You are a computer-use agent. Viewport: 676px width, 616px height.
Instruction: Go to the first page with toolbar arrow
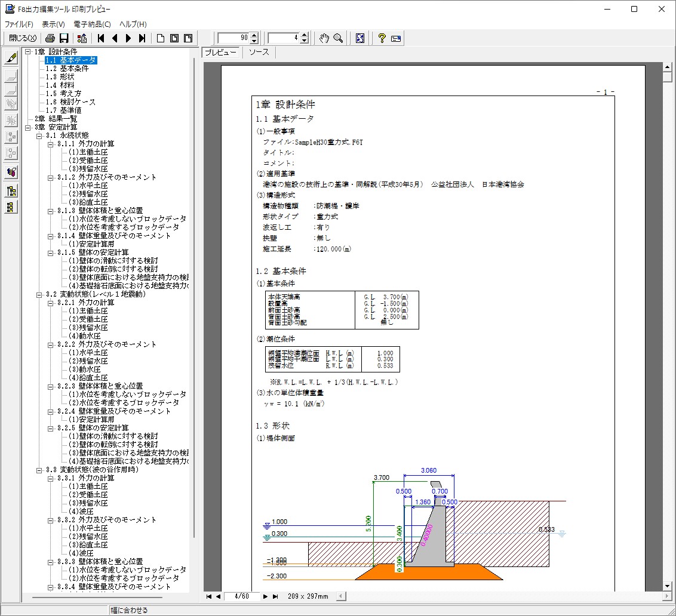click(101, 38)
